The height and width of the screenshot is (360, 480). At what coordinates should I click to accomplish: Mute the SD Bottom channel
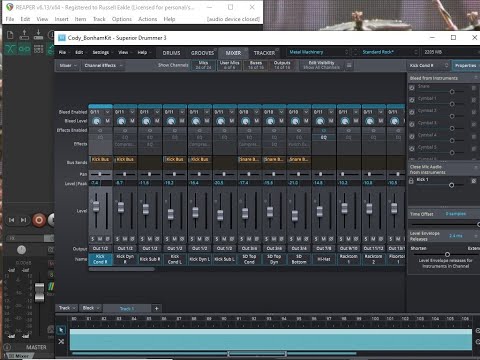(x=299, y=239)
